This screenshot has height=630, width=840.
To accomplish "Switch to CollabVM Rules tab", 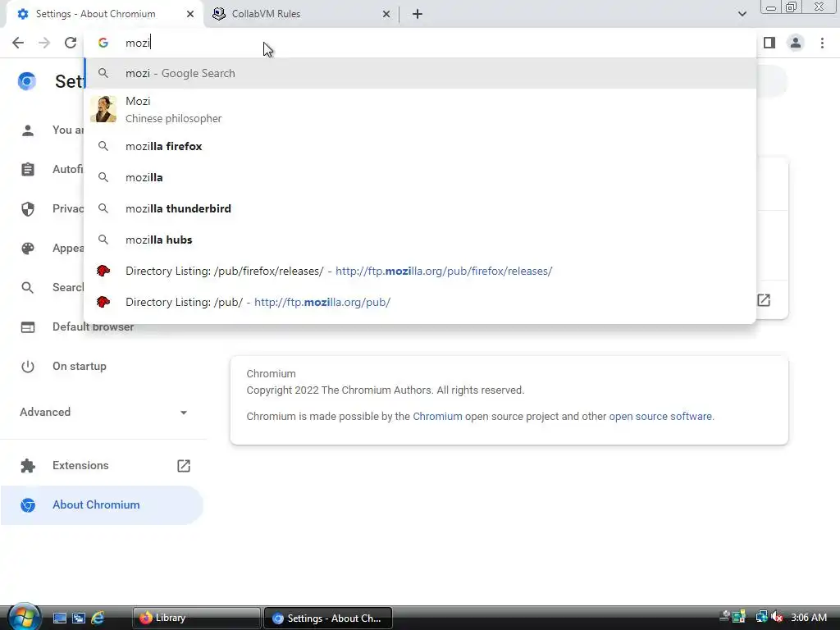I will pyautogui.click(x=302, y=14).
